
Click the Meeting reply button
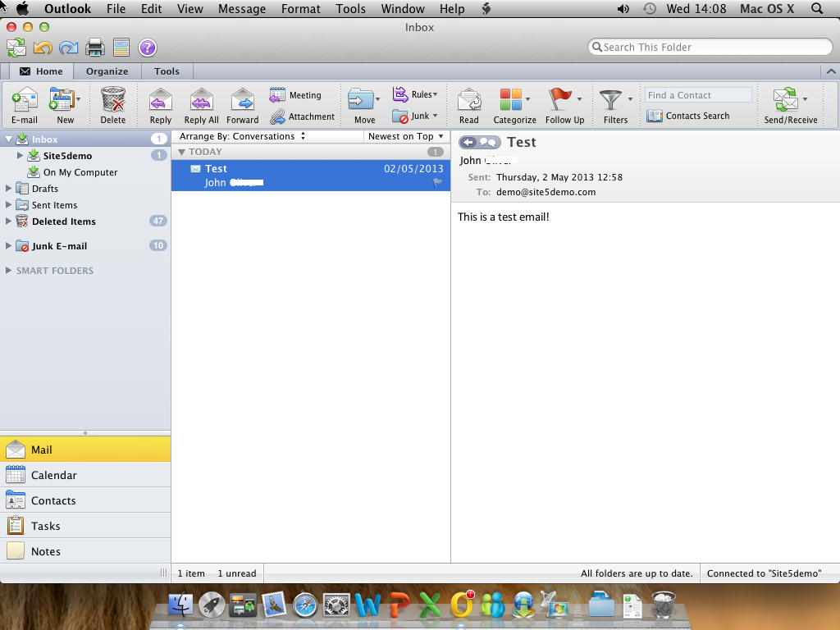pyautogui.click(x=295, y=95)
